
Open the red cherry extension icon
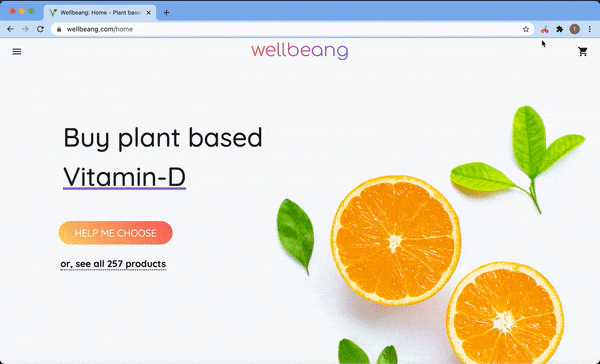545,29
